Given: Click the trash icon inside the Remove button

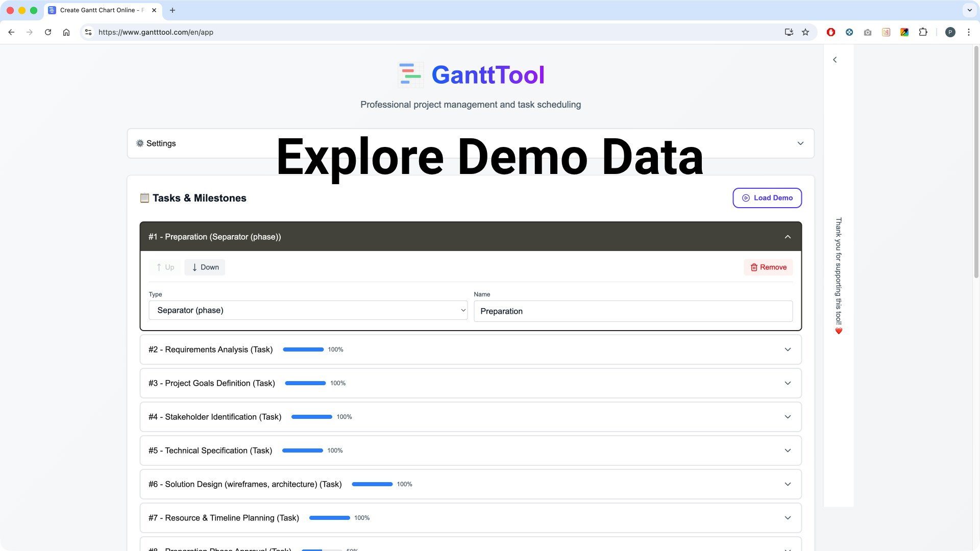Looking at the screenshot, I should 754,267.
